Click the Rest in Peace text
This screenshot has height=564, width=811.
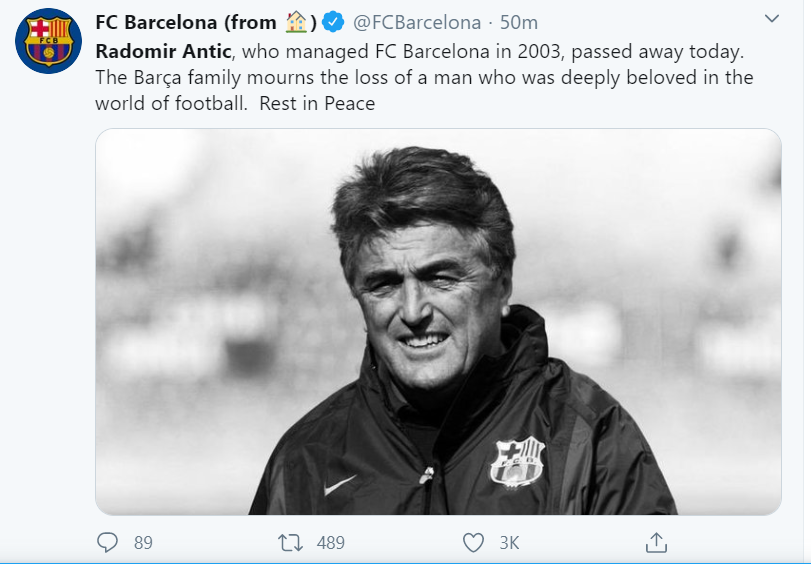[317, 103]
